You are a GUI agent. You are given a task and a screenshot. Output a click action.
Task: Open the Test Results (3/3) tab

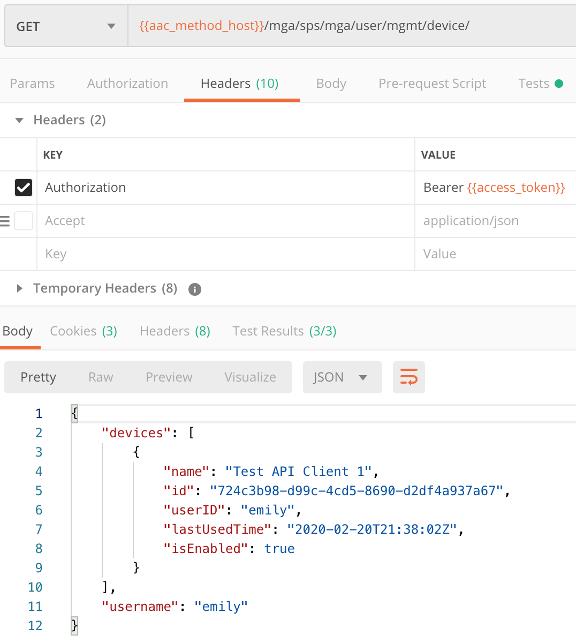click(285, 331)
